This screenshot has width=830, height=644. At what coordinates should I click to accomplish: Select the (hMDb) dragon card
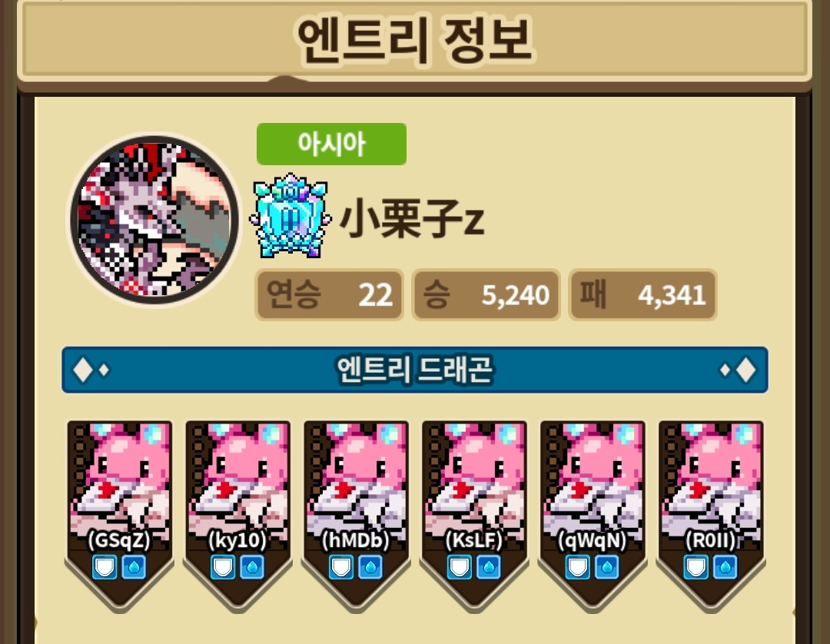pos(356,516)
